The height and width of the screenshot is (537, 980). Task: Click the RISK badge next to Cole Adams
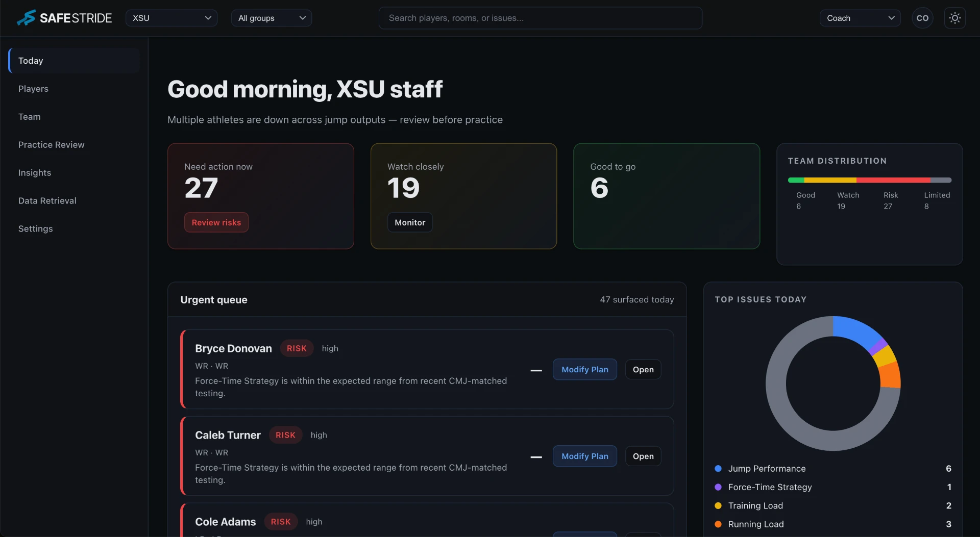(x=281, y=522)
